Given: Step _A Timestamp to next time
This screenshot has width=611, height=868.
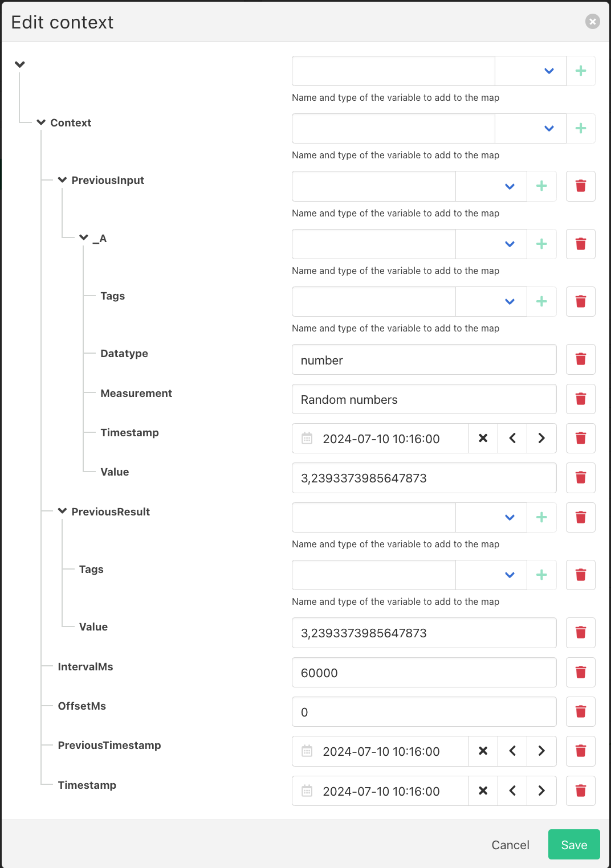Looking at the screenshot, I should click(541, 438).
